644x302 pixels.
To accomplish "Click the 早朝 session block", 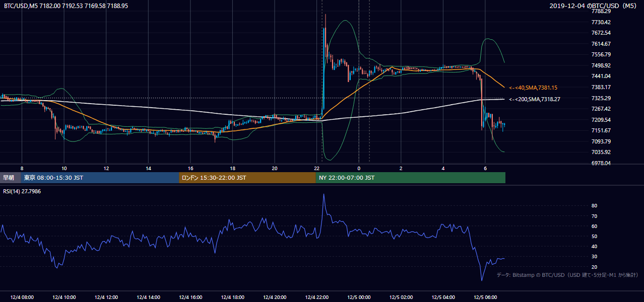I will (10, 178).
